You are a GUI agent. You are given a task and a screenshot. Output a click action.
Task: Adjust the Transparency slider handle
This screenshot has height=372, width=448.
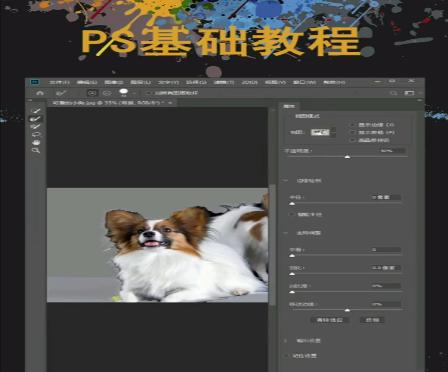point(347,156)
